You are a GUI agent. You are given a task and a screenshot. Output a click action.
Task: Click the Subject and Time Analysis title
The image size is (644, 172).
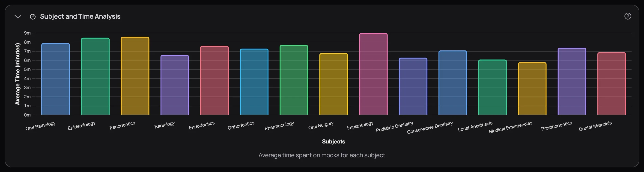click(80, 17)
